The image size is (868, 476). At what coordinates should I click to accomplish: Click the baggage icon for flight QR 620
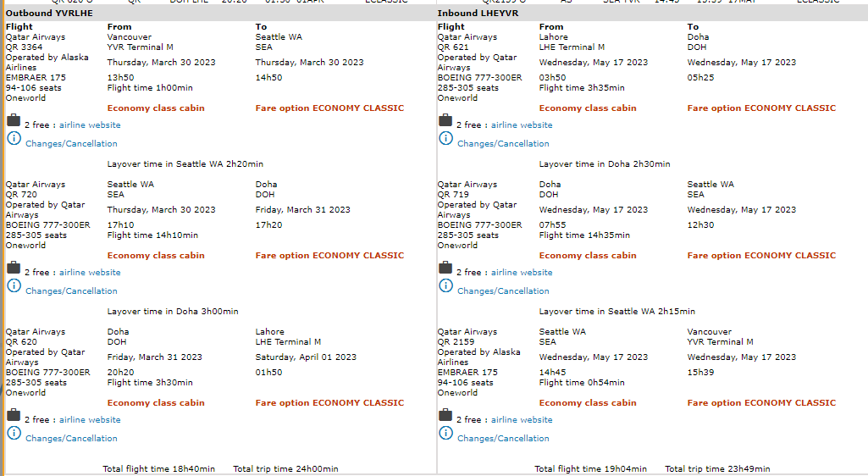[14, 416]
